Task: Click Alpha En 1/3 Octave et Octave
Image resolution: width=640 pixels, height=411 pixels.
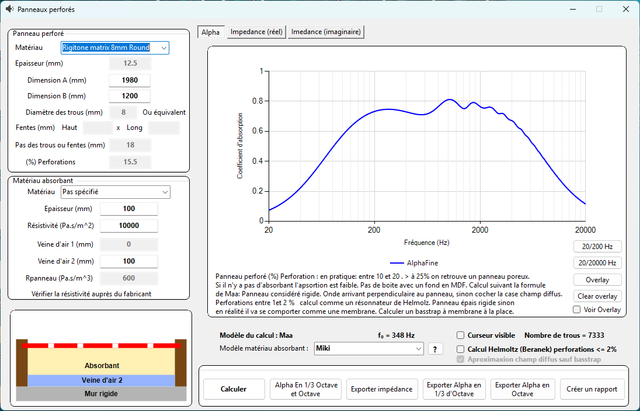Action: click(x=306, y=389)
